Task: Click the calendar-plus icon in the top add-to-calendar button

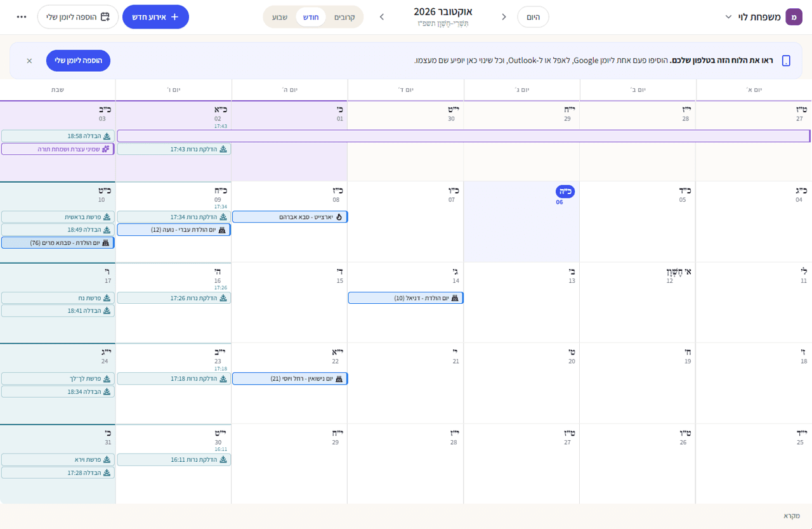Action: [x=105, y=16]
